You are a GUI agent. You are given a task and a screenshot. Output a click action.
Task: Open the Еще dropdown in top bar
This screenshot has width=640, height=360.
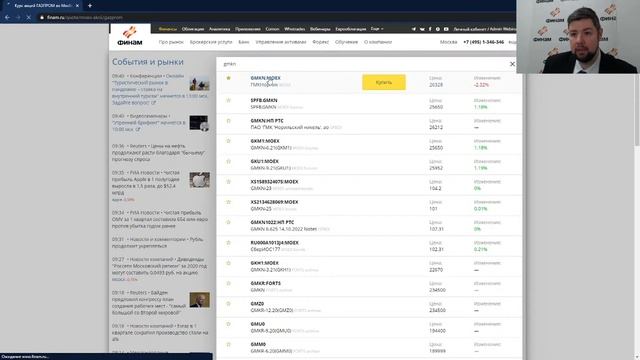click(x=377, y=29)
